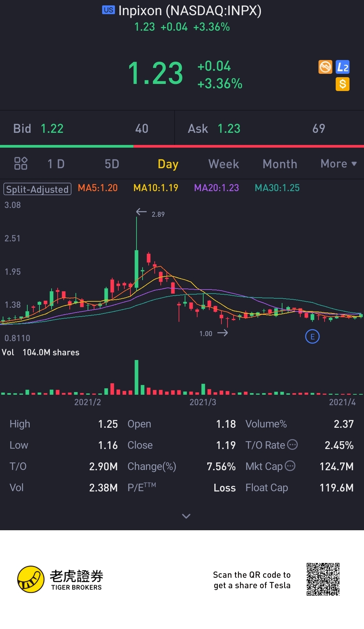This screenshot has height=629, width=364.
Task: Tap the 2.89 high price annotation
Action: 158,214
